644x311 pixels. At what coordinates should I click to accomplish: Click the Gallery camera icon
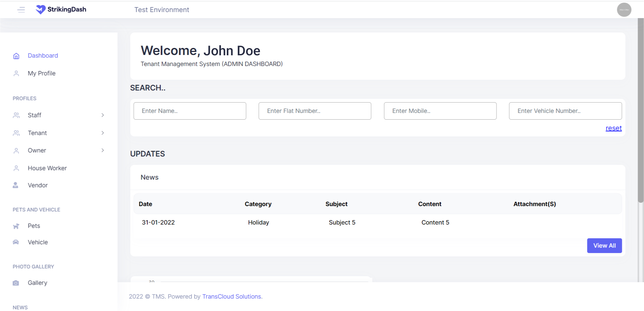16,283
